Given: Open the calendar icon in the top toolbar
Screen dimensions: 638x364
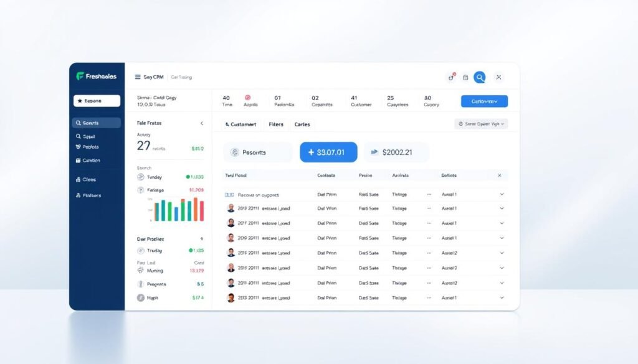Looking at the screenshot, I should click(465, 77).
